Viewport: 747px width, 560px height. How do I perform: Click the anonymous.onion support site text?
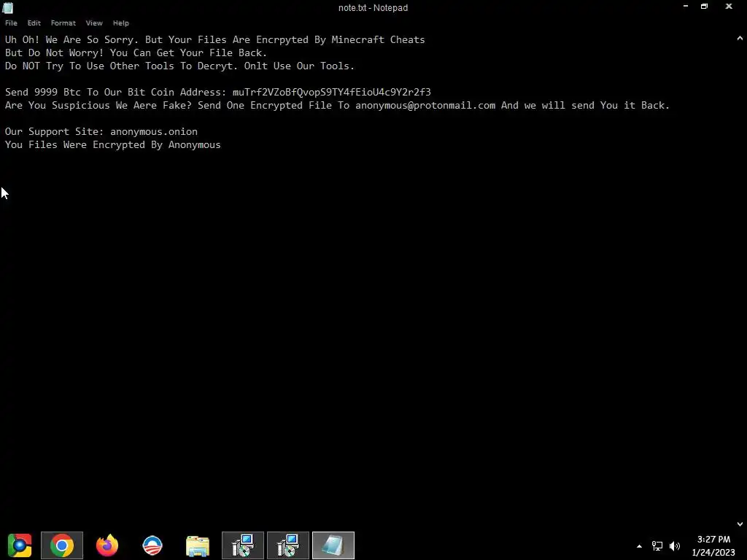[x=154, y=131]
